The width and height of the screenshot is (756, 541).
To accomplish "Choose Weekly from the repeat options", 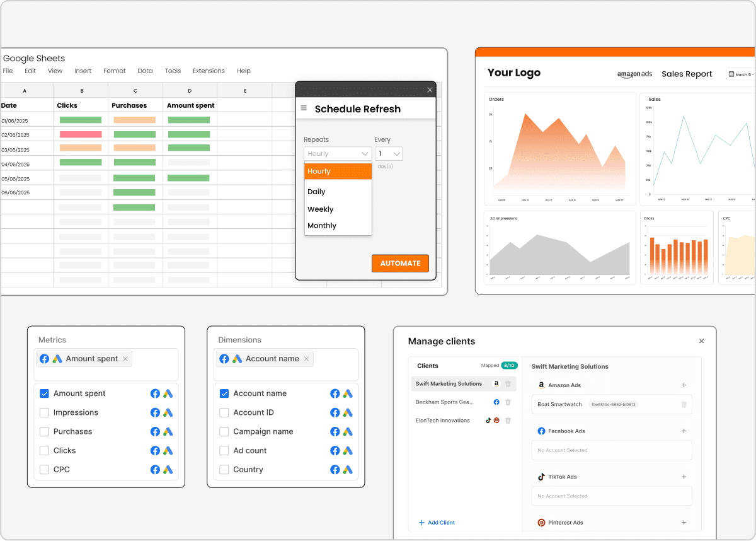I will pyautogui.click(x=321, y=209).
